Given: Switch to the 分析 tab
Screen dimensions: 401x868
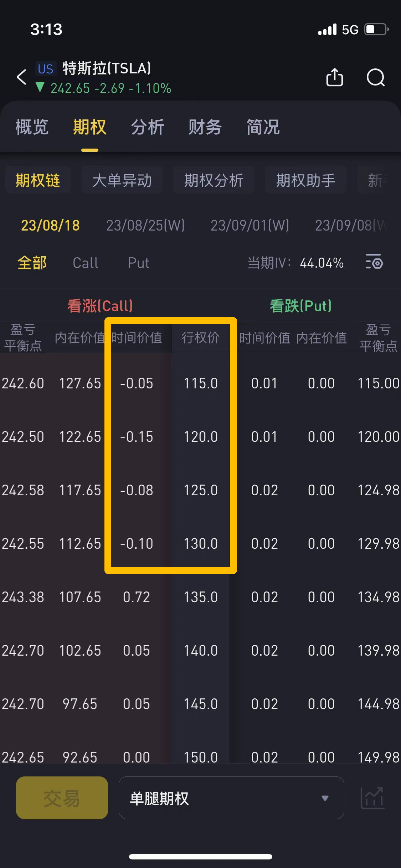Looking at the screenshot, I should (x=148, y=127).
